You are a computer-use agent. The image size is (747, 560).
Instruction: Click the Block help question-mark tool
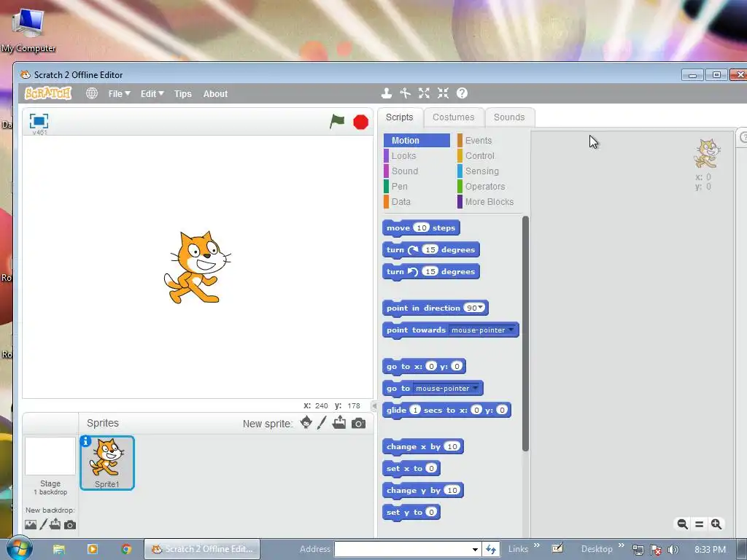(x=462, y=93)
